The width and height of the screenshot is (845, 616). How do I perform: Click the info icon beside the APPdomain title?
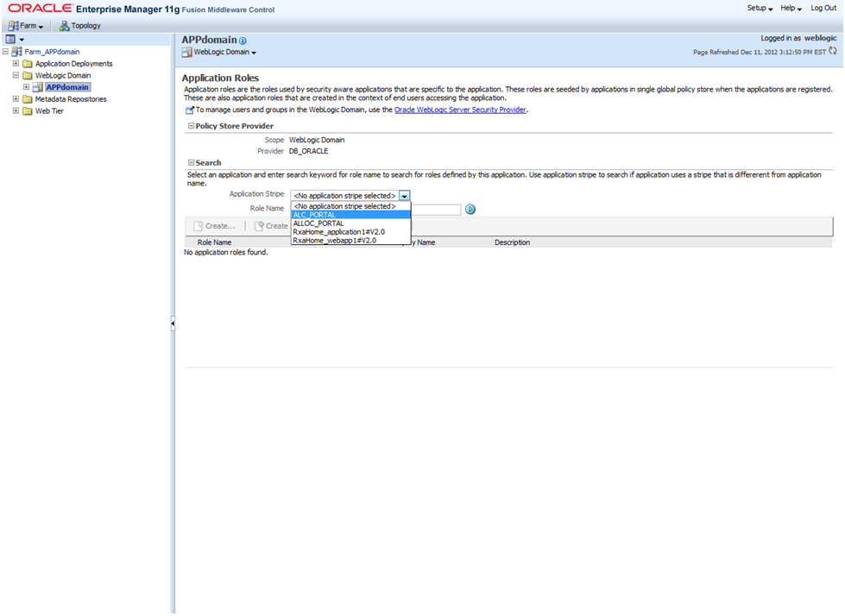[x=243, y=40]
